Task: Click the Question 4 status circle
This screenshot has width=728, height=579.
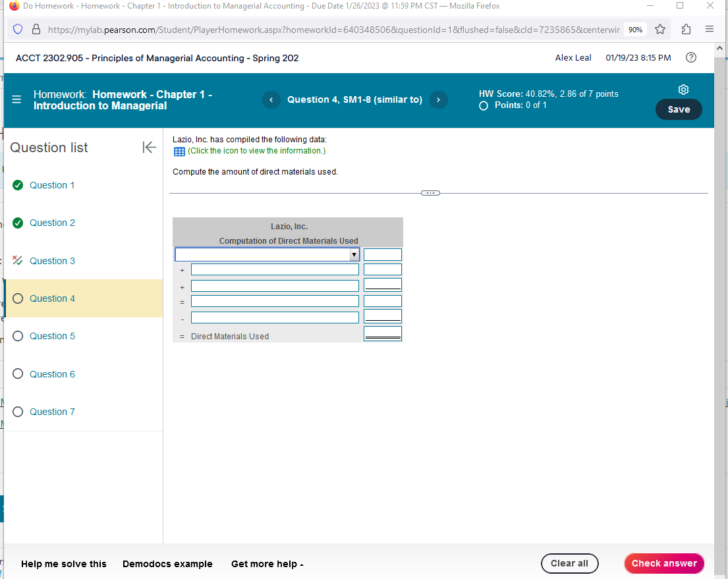Action: [18, 298]
